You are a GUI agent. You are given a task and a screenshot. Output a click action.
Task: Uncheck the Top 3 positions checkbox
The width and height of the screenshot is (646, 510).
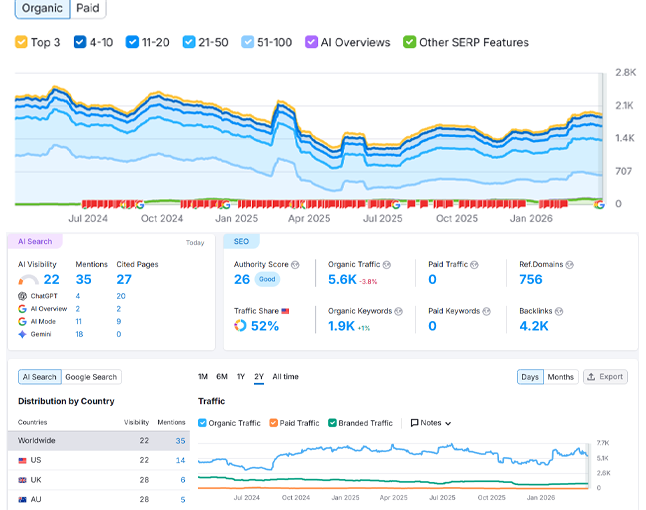tap(21, 42)
